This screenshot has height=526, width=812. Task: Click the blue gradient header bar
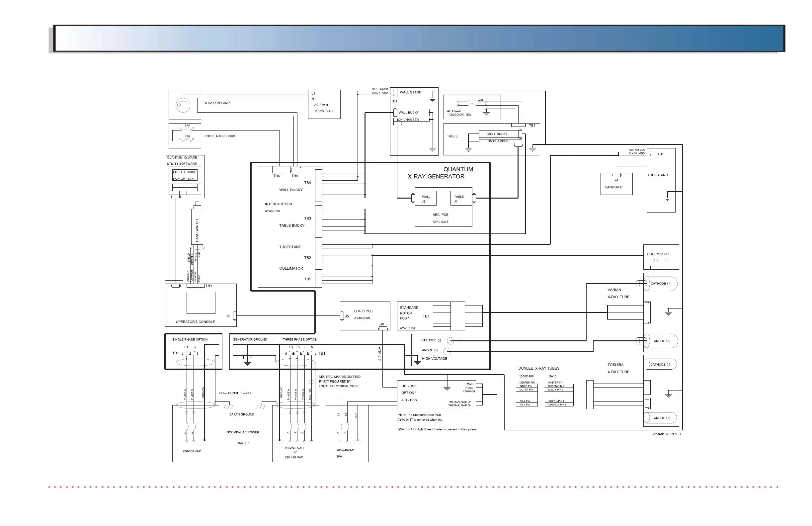(x=419, y=38)
